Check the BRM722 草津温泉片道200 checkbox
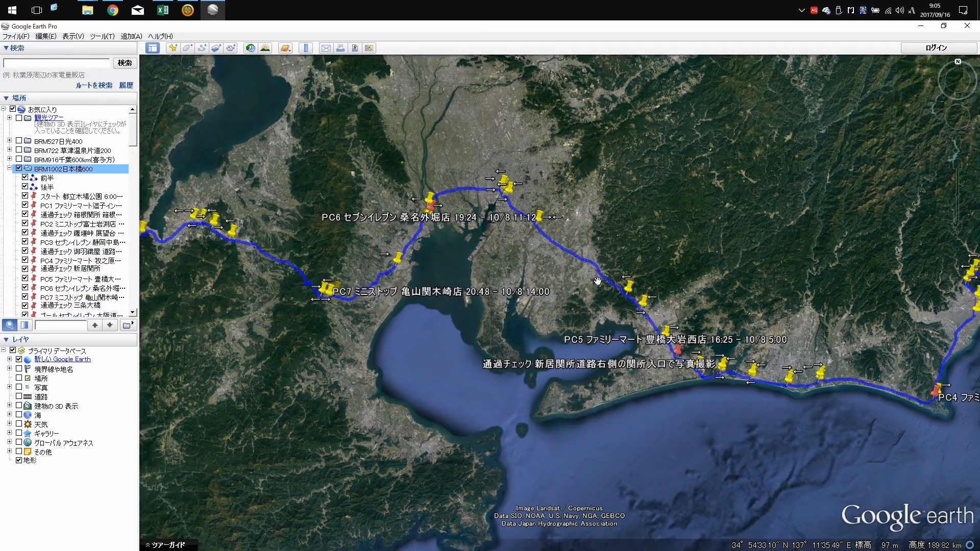Screen dimensions: 980x551 (x=19, y=150)
